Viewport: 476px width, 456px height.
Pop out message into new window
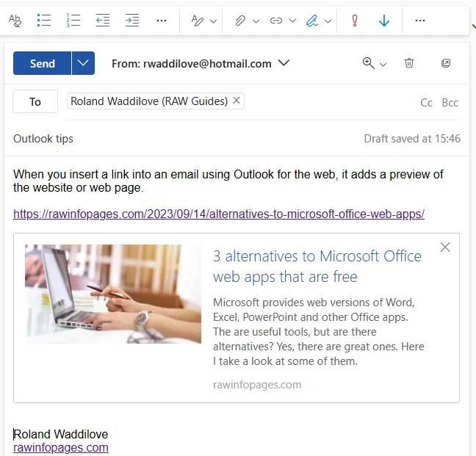click(446, 63)
